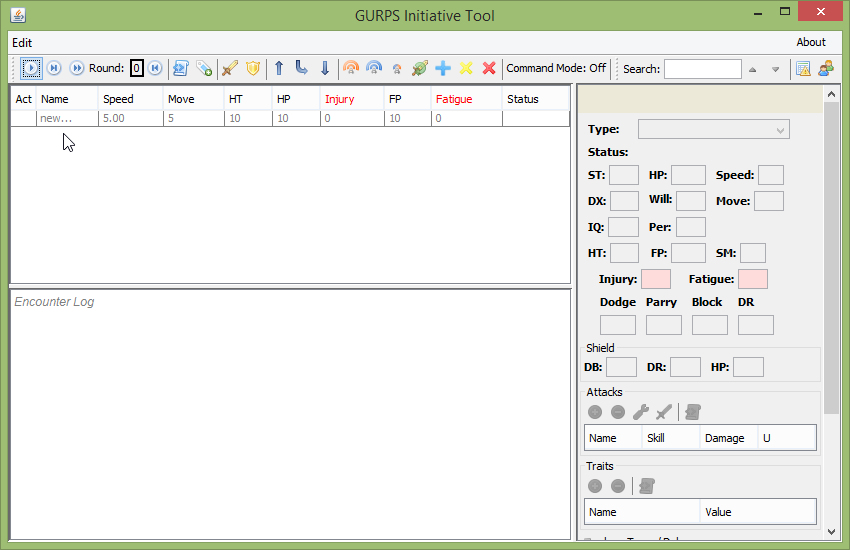The height and width of the screenshot is (550, 850).
Task: Toggle Command Mode: Off
Action: 556,68
